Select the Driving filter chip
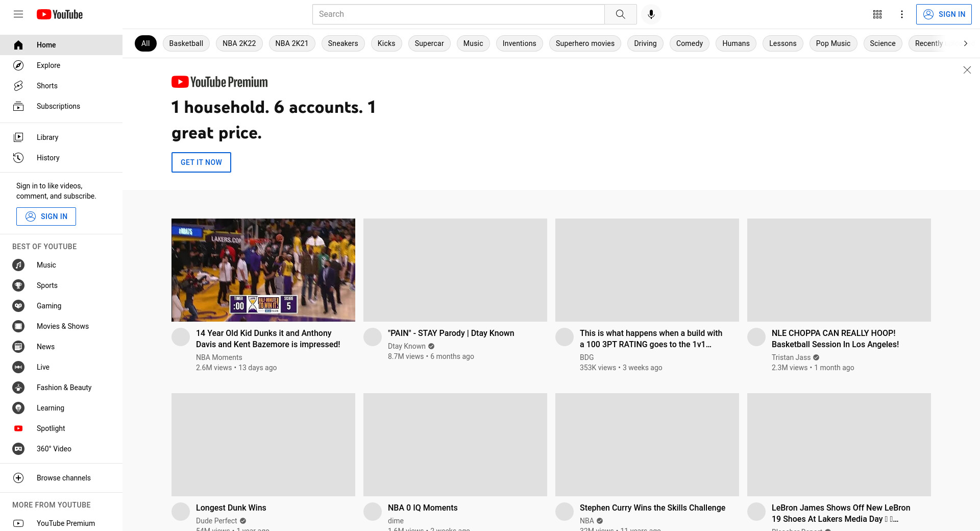Viewport: 980px width, 531px height. point(646,43)
